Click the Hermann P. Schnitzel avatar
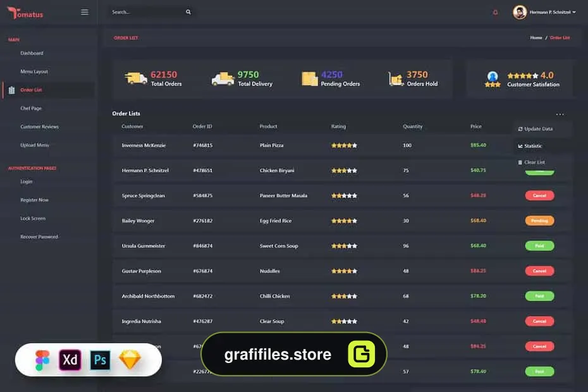The height and width of the screenshot is (392, 588). click(x=520, y=13)
